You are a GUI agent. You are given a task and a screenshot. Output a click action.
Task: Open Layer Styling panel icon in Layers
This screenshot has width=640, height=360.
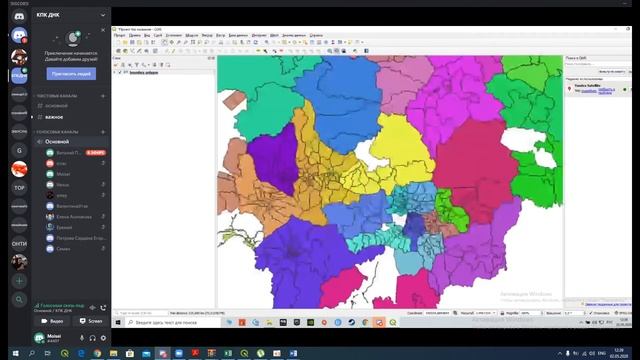pyautogui.click(x=116, y=65)
